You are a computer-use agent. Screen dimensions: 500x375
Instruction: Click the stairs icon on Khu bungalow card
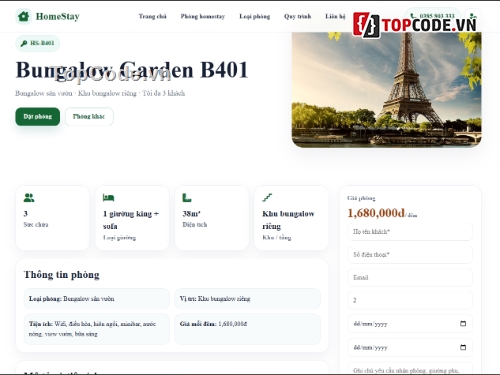(267, 198)
